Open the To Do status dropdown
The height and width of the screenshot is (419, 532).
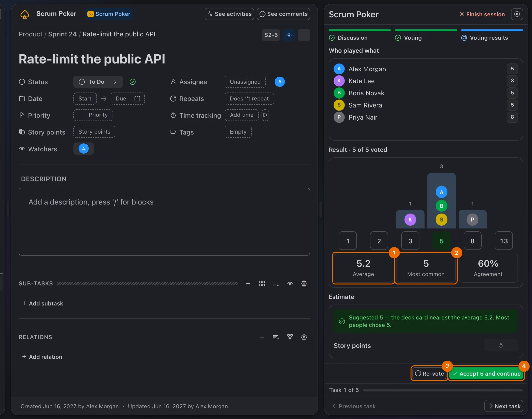pyautogui.click(x=91, y=82)
